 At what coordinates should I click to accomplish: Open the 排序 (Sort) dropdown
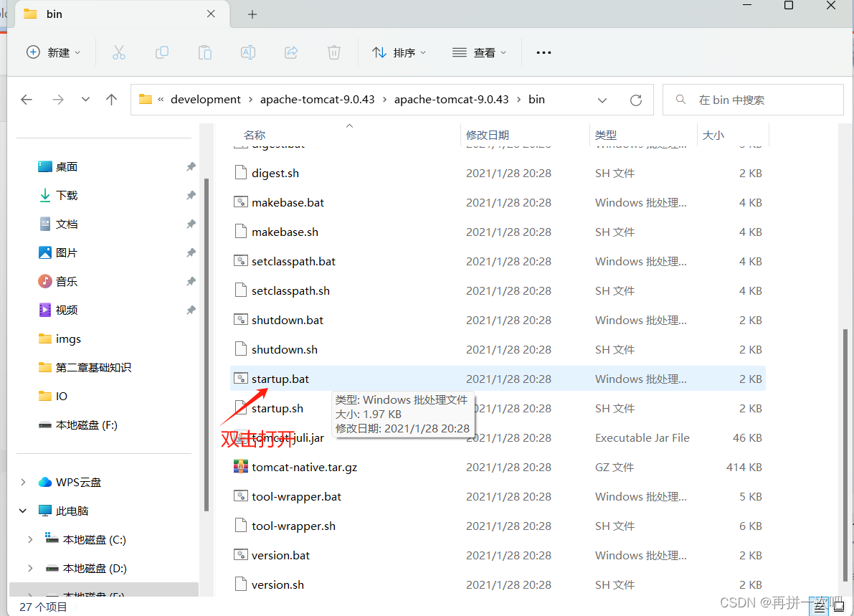point(399,53)
